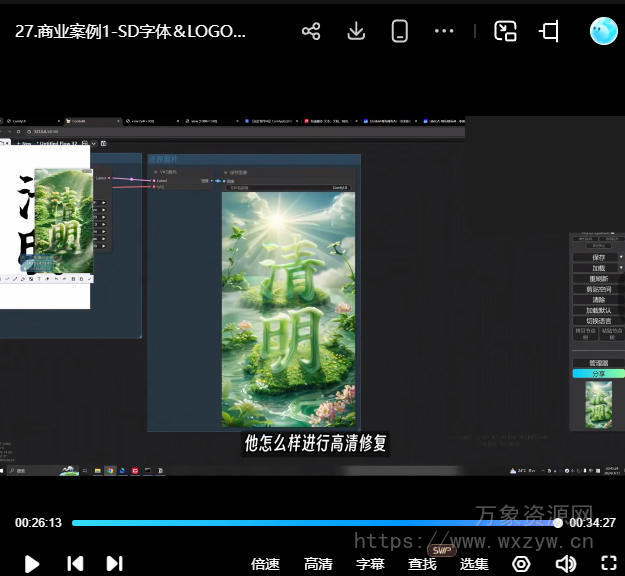Image resolution: width=625 pixels, height=576 pixels.
Task: Click the 分享 button in ComfyUI panel
Action: 597,373
